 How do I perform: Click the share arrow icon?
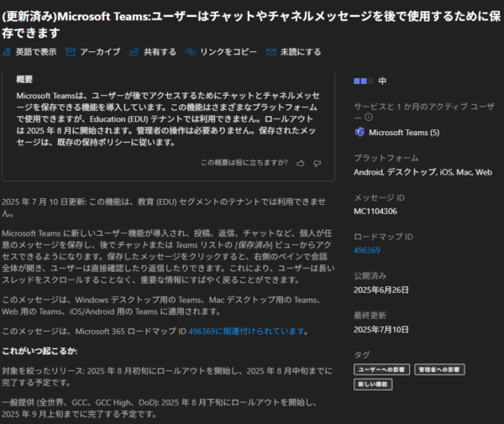[134, 52]
